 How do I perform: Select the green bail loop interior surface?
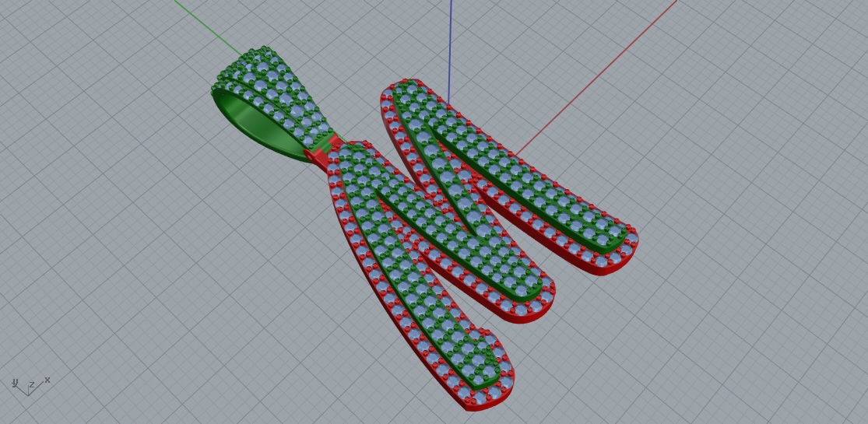(x=256, y=124)
